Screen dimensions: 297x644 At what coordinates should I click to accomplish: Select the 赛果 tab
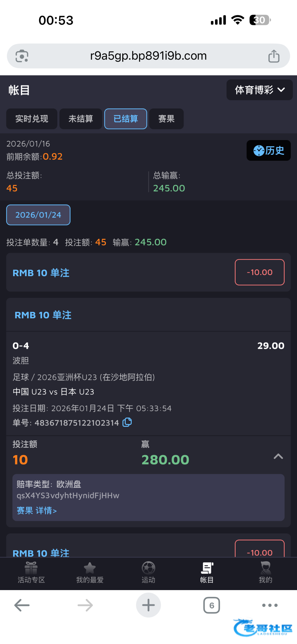click(x=166, y=119)
